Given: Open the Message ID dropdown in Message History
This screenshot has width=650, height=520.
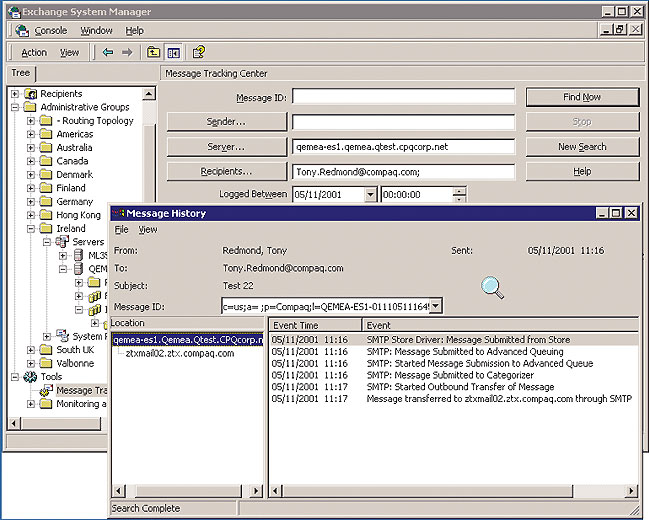Looking at the screenshot, I should 435,306.
